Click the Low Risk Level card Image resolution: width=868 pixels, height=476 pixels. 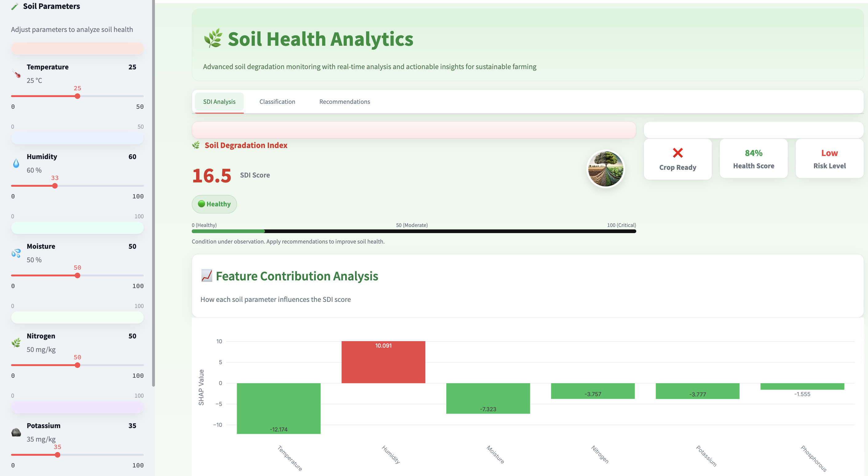829,159
